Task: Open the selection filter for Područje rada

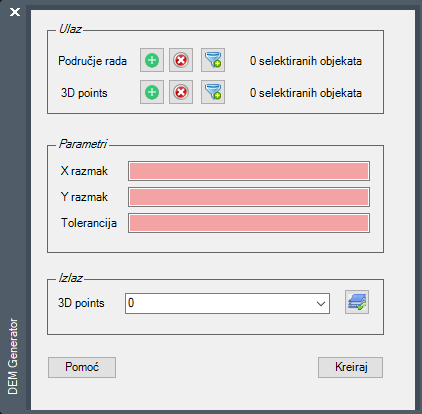Action: tap(213, 60)
